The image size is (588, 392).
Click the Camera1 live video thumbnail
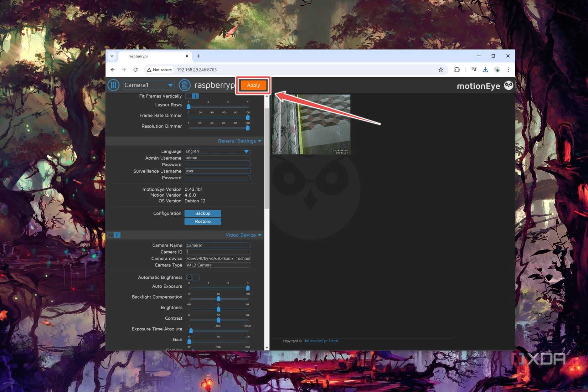pyautogui.click(x=311, y=124)
